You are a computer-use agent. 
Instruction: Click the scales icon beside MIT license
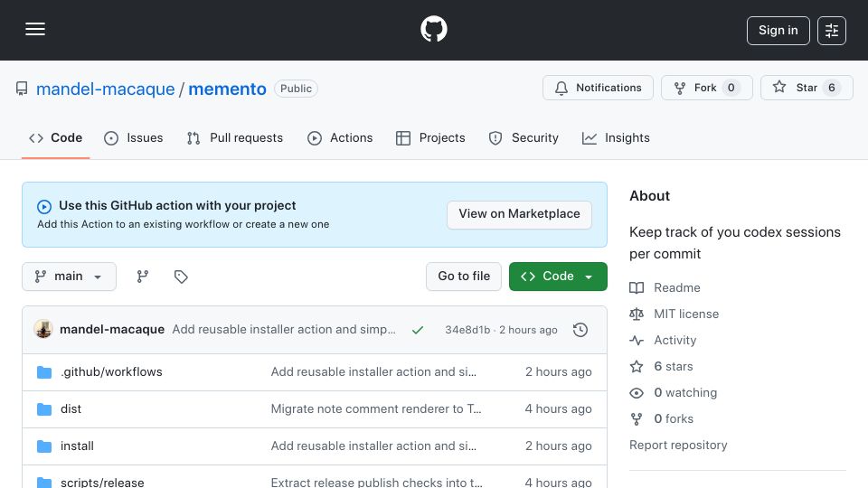click(637, 314)
